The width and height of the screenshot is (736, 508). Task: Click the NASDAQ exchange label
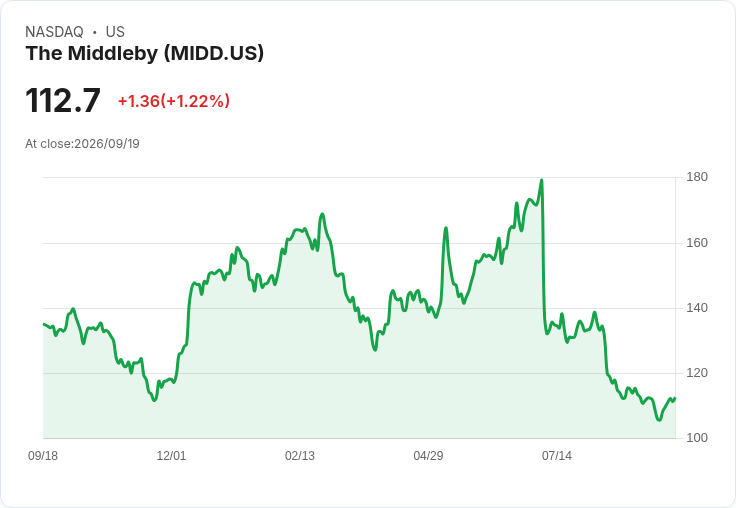(x=54, y=32)
